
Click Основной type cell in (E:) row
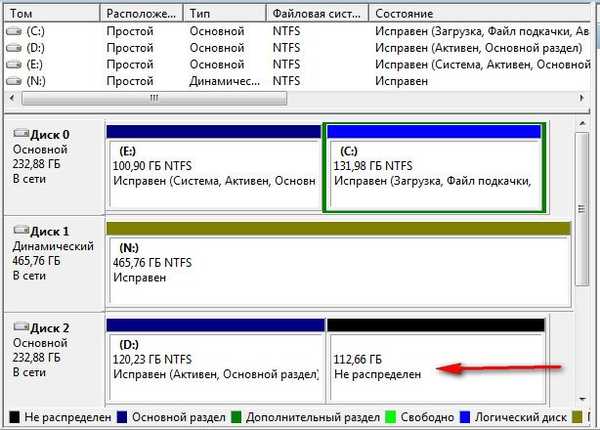point(217,64)
